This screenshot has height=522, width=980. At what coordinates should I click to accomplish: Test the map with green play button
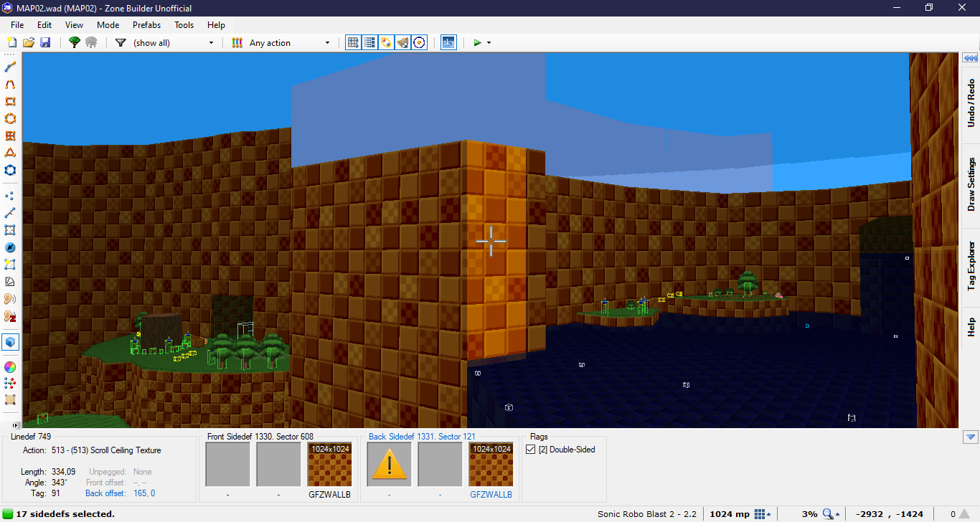[477, 43]
